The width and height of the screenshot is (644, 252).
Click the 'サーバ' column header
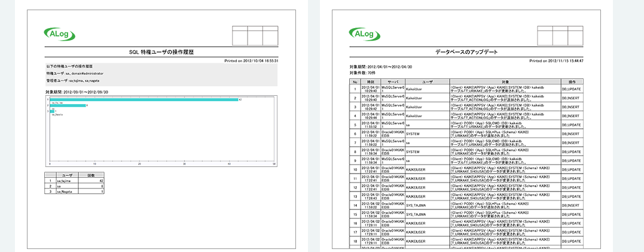(393, 82)
